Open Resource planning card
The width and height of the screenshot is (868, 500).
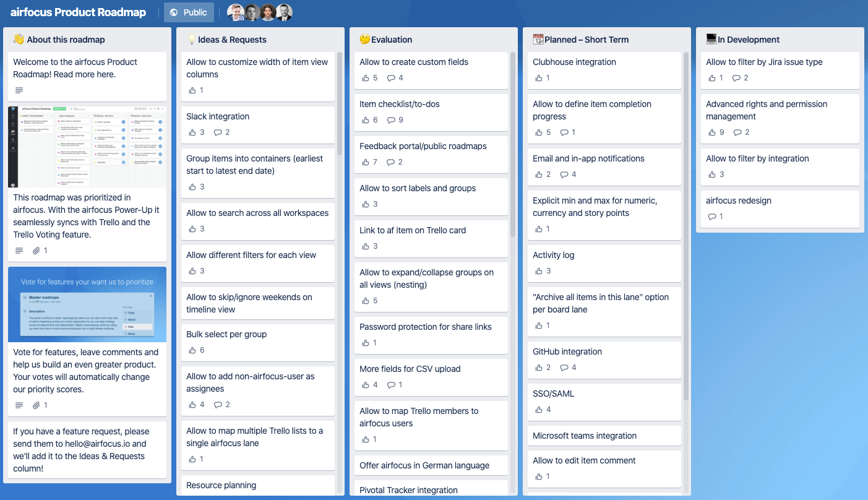click(257, 485)
